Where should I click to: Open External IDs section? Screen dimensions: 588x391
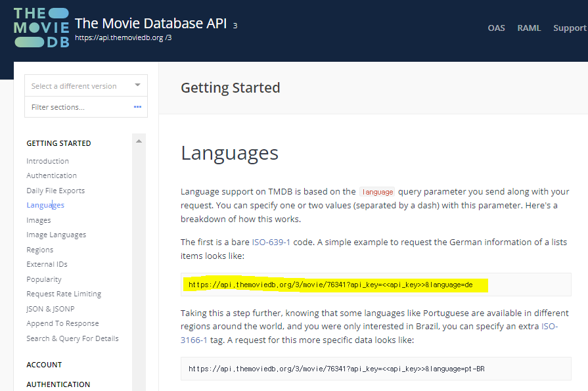tap(47, 264)
